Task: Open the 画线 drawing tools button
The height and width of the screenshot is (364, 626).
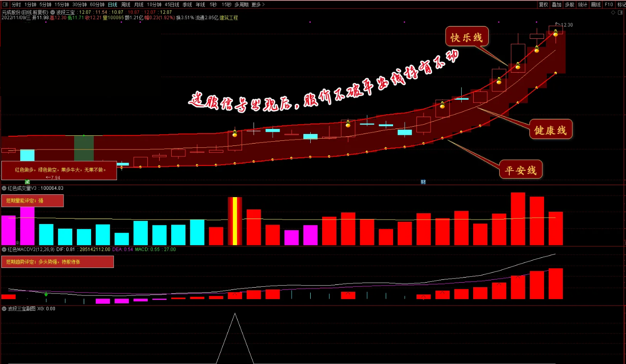Action: [596, 5]
